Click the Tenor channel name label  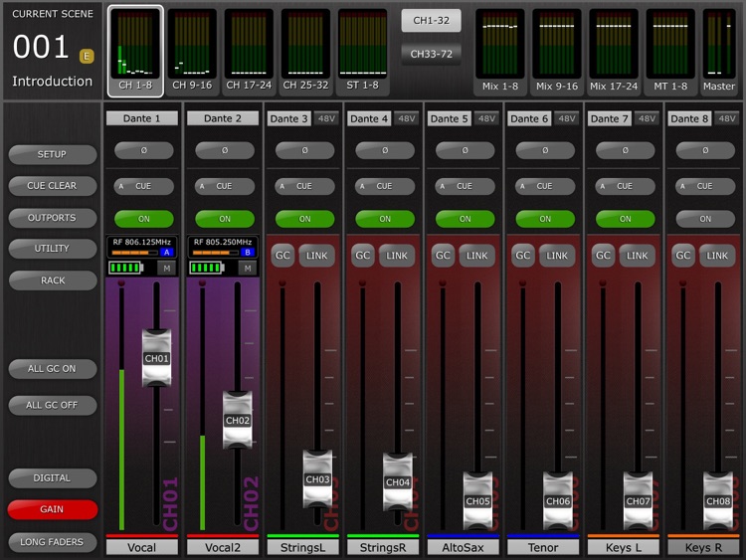[543, 547]
